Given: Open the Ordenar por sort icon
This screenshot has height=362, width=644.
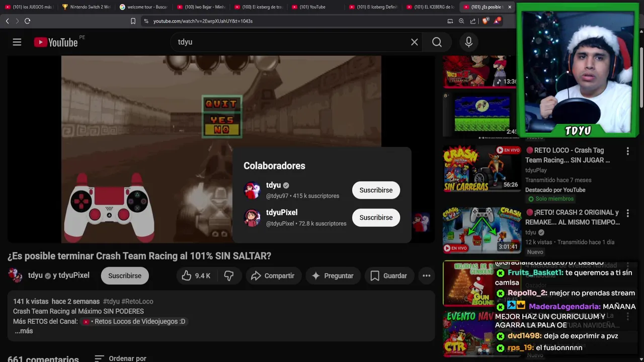Looking at the screenshot, I should coord(99,358).
